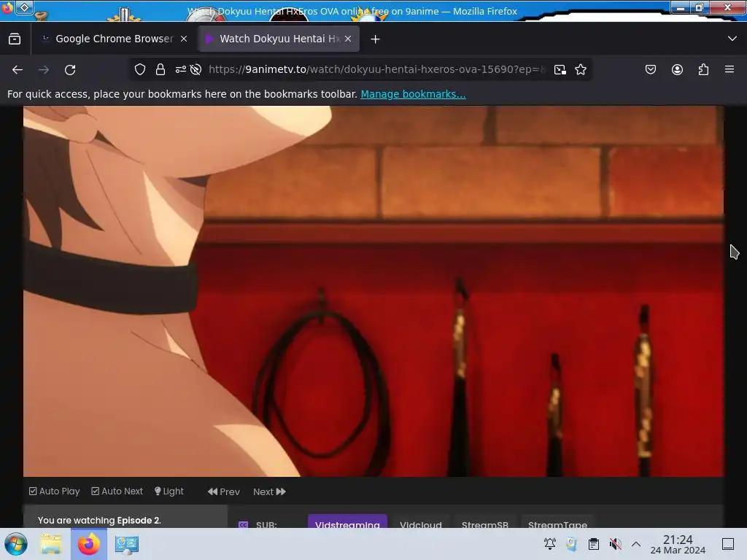
Task: Open file manager from taskbar
Action: 51,544
